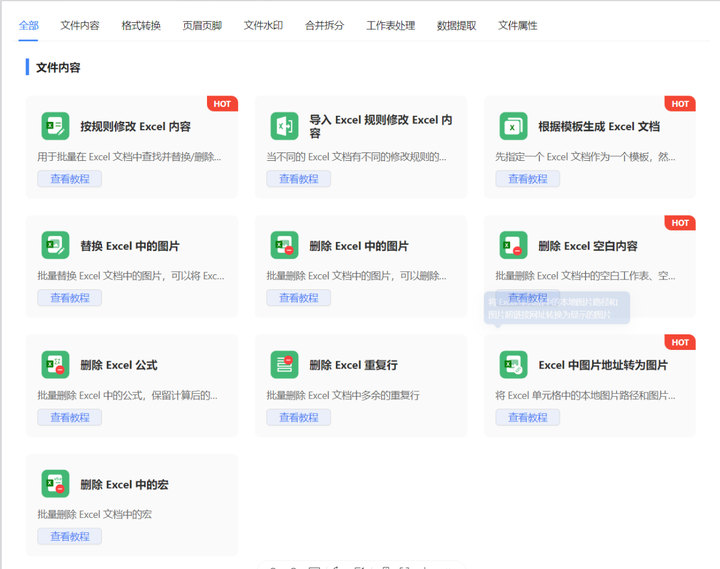The image size is (720, 569).
Task: Select the 文件水印 tab
Action: click(x=263, y=25)
